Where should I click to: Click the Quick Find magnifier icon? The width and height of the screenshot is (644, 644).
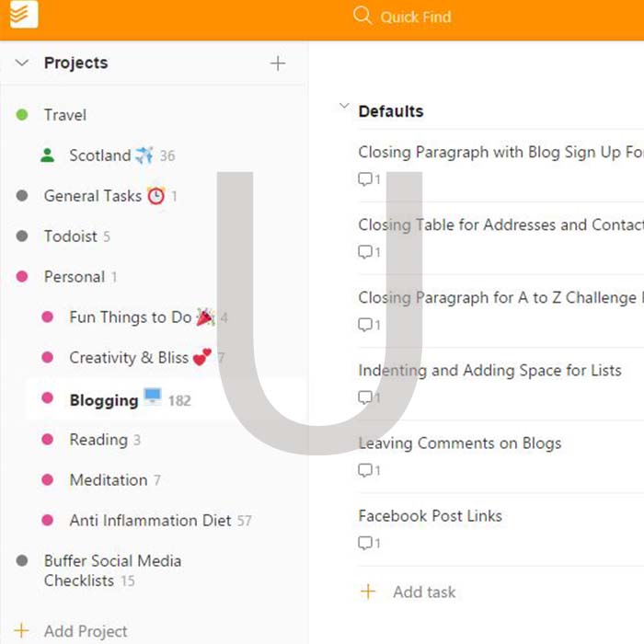coord(362,17)
